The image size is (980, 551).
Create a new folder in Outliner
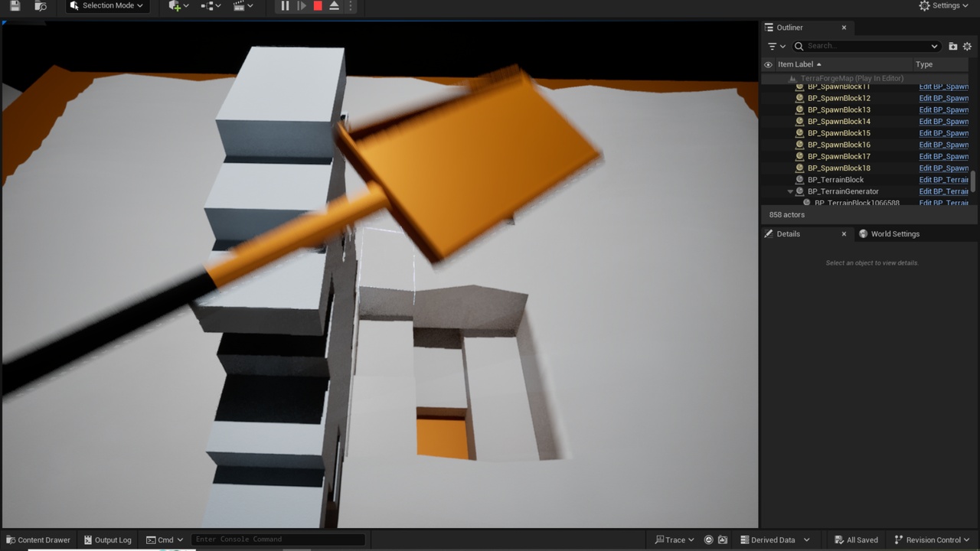pyautogui.click(x=953, y=46)
